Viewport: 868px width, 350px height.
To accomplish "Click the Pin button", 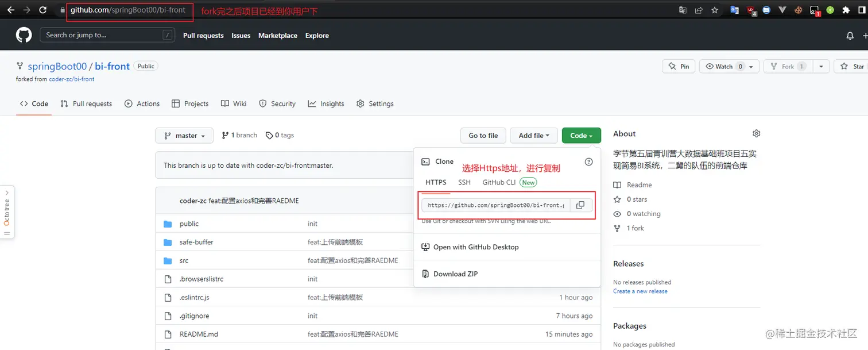I will [x=679, y=67].
